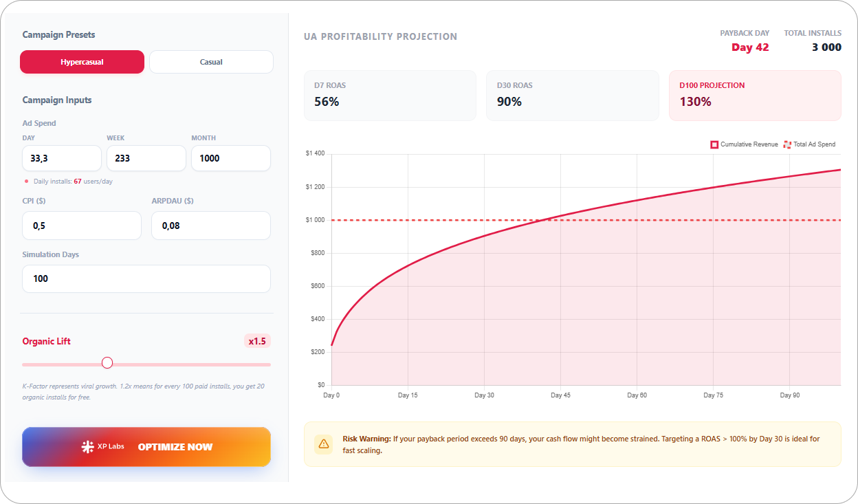Click the XP Labs starburst icon
Viewport: 858px width, 504px height.
pyautogui.click(x=89, y=446)
